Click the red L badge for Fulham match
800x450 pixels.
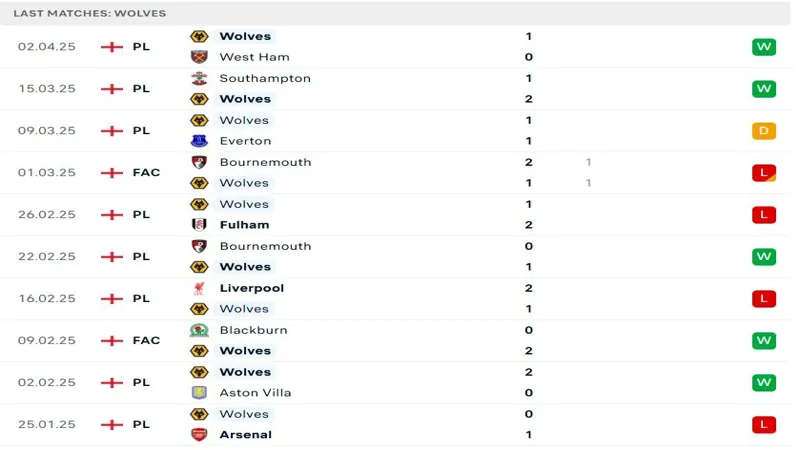point(763,215)
